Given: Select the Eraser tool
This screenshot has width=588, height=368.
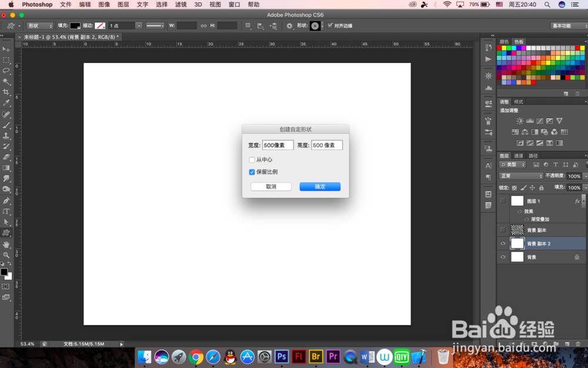Looking at the screenshot, I should click(x=6, y=157).
